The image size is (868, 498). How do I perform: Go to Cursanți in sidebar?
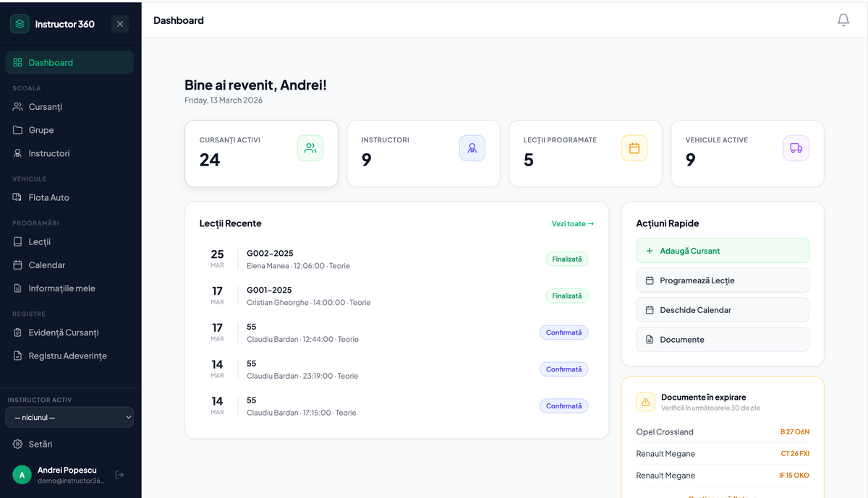coord(45,107)
